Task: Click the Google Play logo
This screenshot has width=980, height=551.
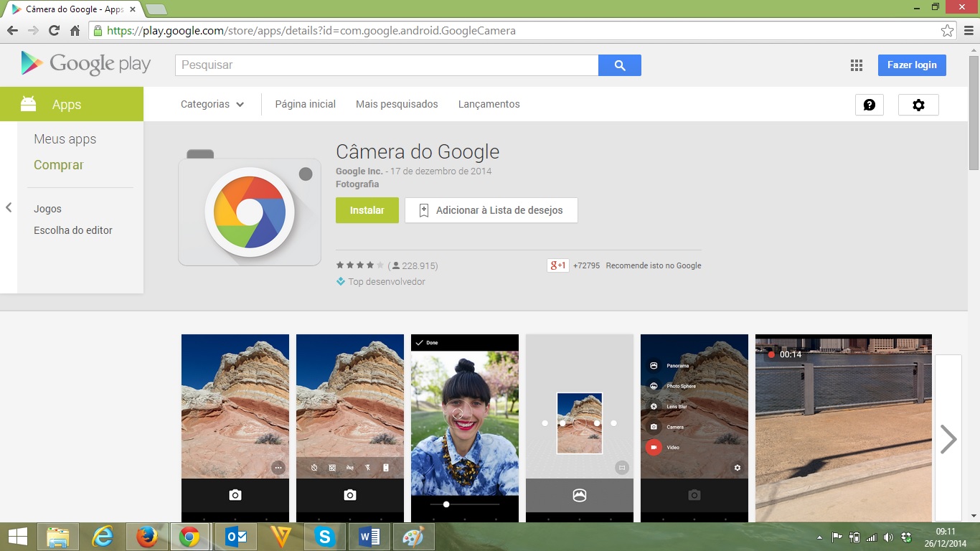Action: [x=86, y=64]
